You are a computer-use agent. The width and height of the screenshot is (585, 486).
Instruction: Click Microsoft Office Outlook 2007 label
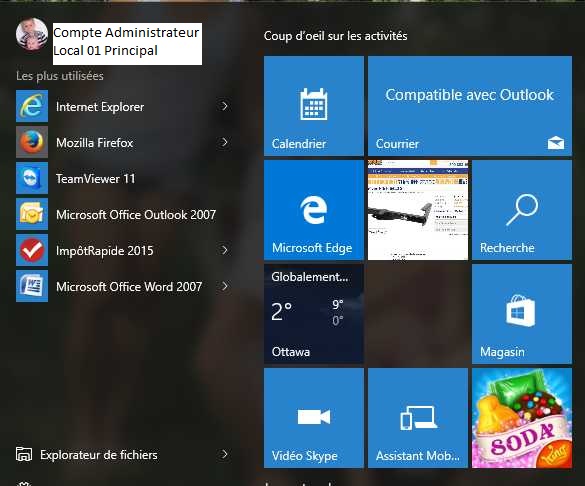pyautogui.click(x=136, y=215)
